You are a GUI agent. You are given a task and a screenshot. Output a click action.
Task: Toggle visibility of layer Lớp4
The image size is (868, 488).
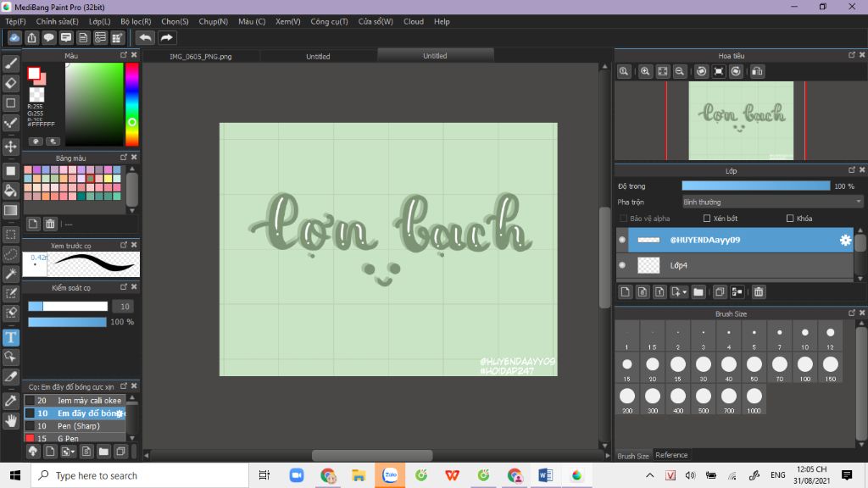622,265
